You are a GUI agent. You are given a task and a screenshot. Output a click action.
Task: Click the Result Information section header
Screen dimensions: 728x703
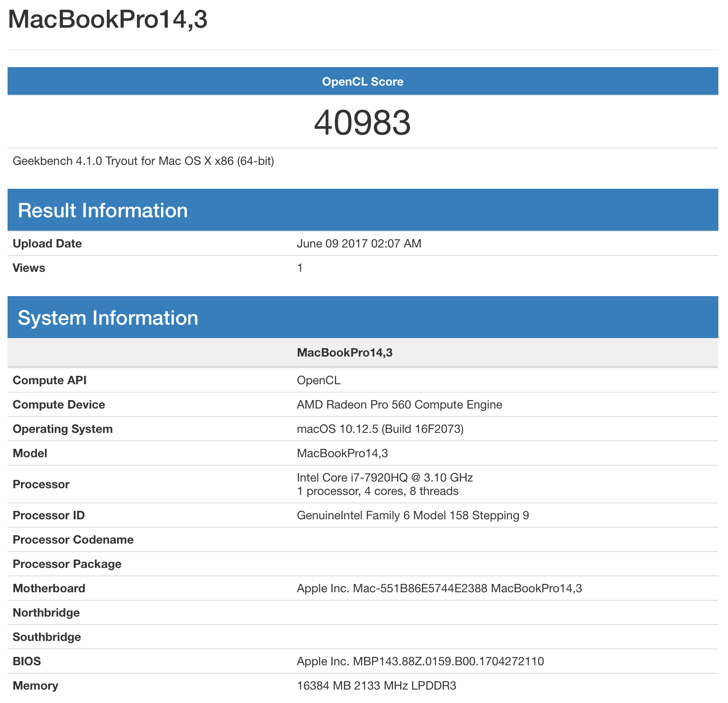tap(363, 210)
